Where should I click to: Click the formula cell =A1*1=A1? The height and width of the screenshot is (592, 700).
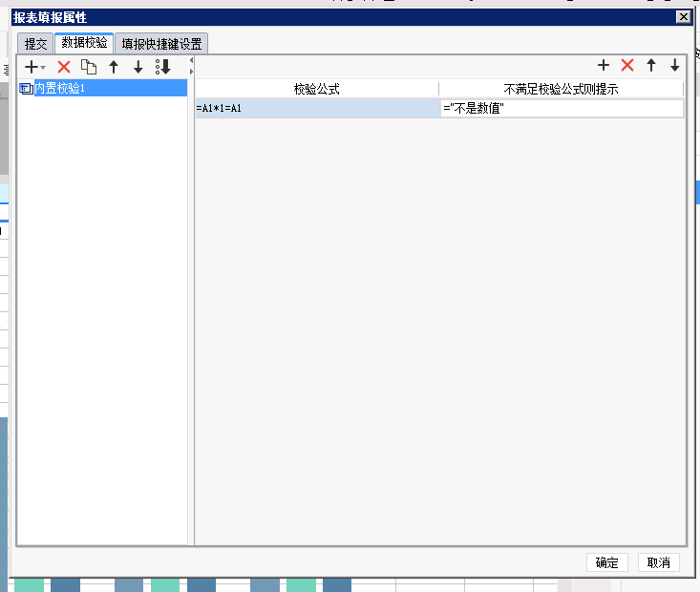click(316, 109)
